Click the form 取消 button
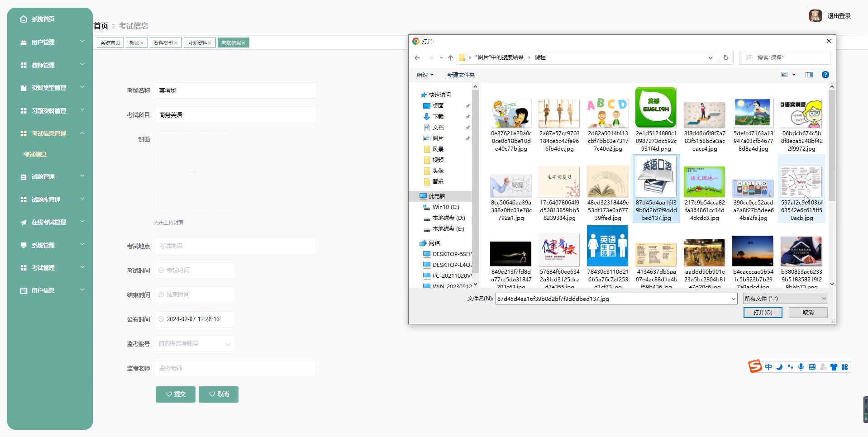The width and height of the screenshot is (868, 437). click(219, 394)
